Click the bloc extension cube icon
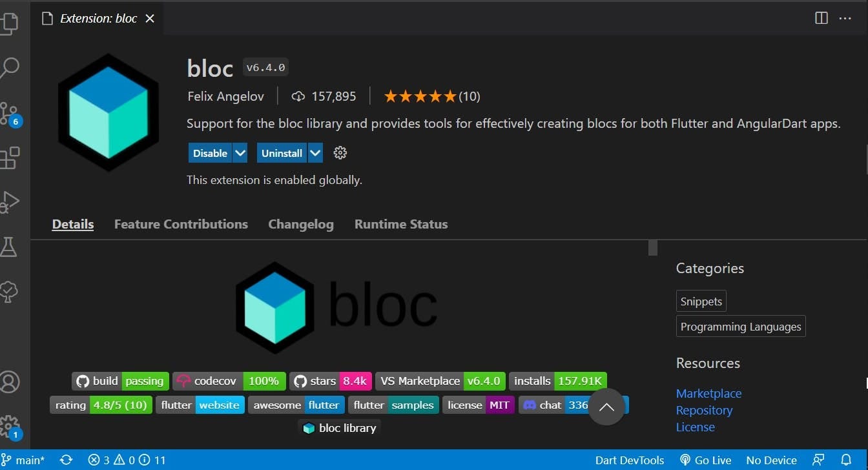The height and width of the screenshot is (470, 868). 108,112
